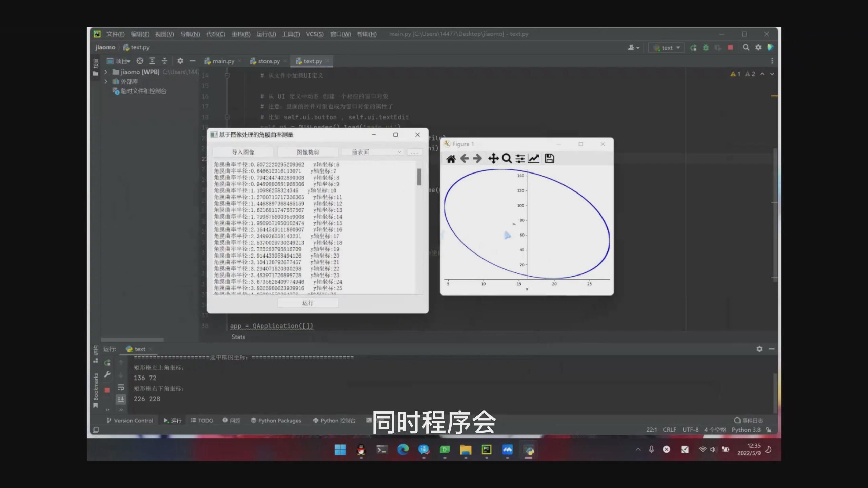Expand the jiaomo project tree node

[106, 72]
